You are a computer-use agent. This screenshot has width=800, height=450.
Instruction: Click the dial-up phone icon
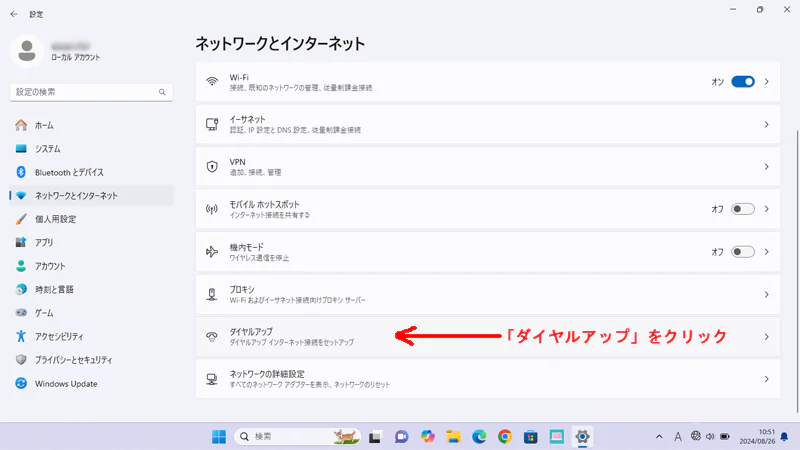coord(212,337)
